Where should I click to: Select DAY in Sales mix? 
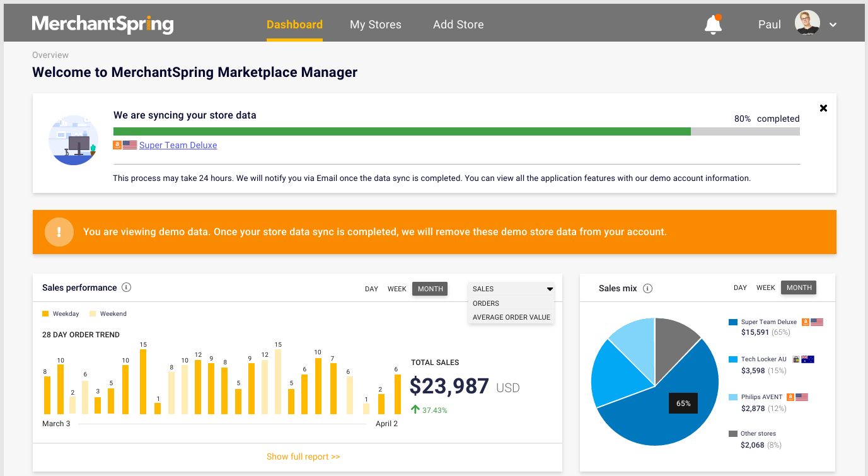coord(740,287)
